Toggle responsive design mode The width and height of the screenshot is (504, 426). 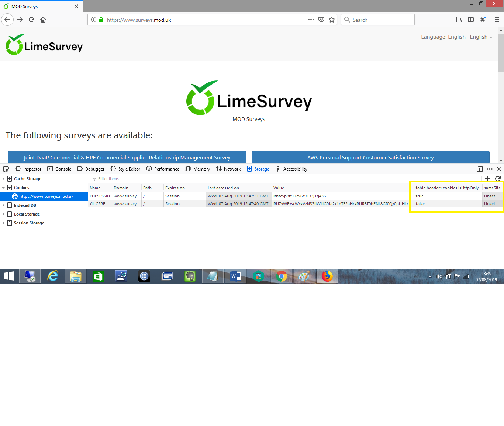click(480, 169)
